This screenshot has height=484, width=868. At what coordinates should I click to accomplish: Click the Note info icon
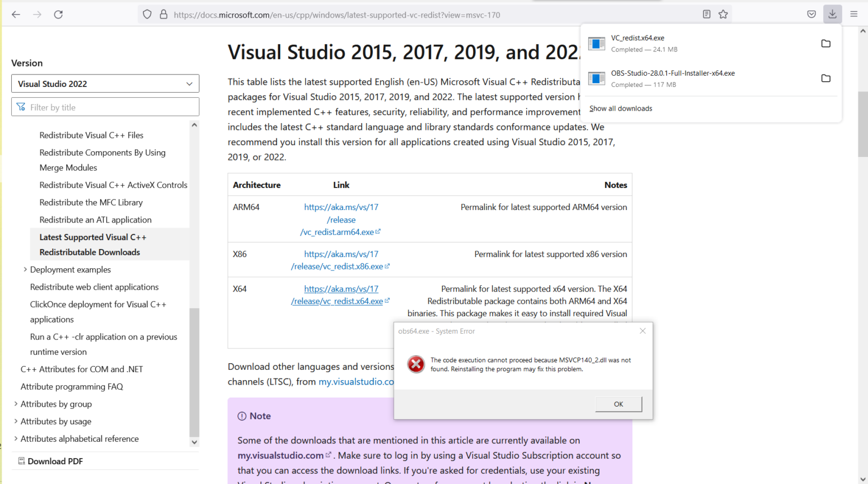pyautogui.click(x=242, y=416)
